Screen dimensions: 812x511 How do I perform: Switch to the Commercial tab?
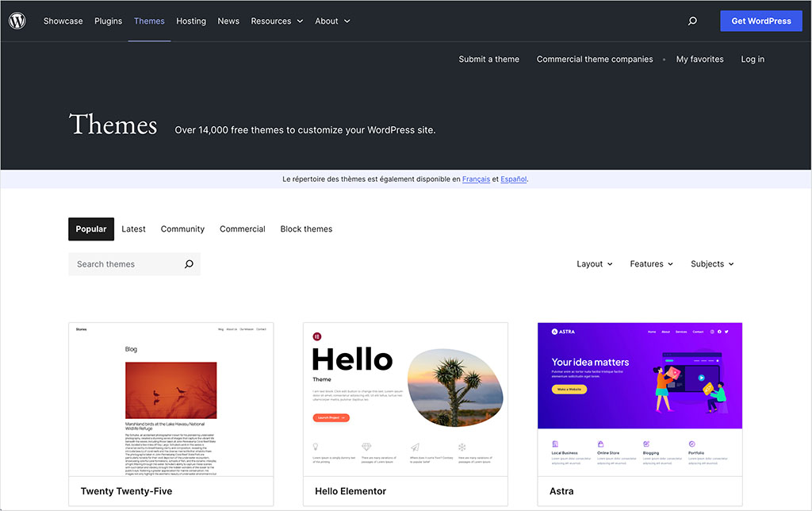click(243, 229)
